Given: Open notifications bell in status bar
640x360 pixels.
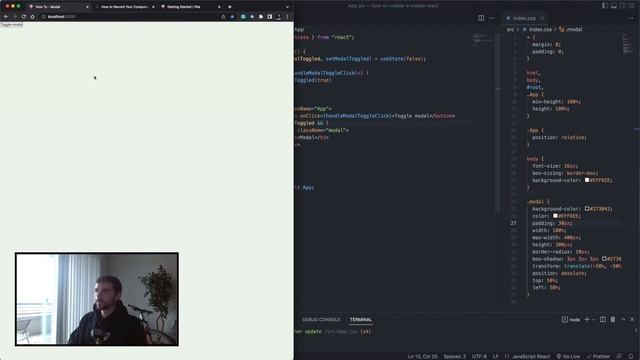Looking at the screenshot, I should (x=631, y=356).
